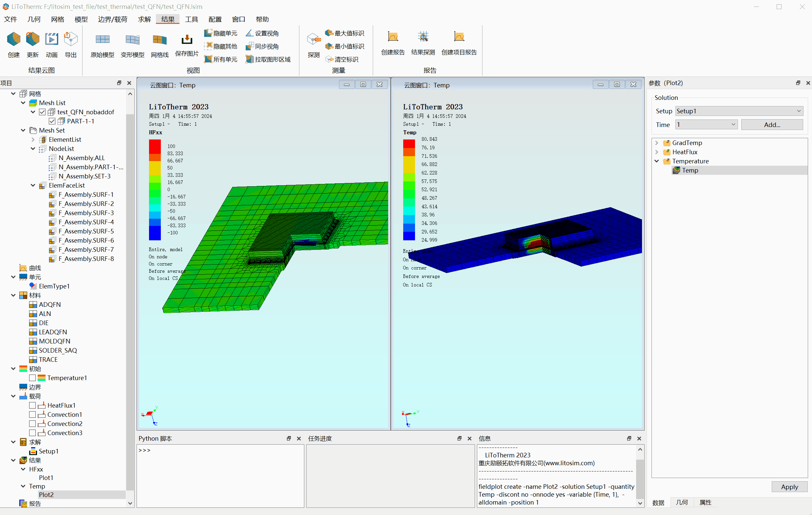Click the 隐藏单元 hide elements tool

pyautogui.click(x=208, y=33)
